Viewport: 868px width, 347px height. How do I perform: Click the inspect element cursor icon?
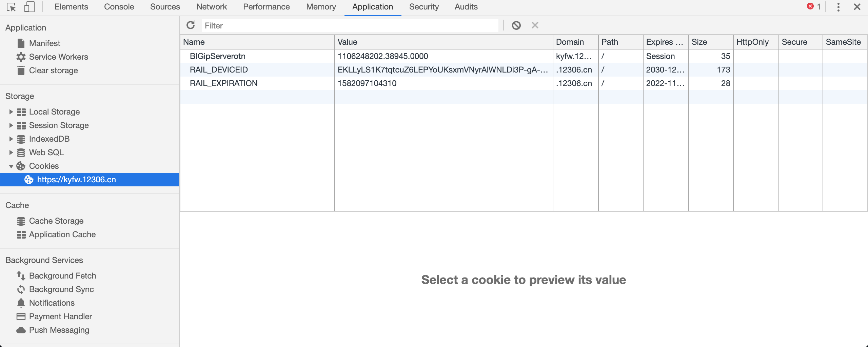click(11, 7)
